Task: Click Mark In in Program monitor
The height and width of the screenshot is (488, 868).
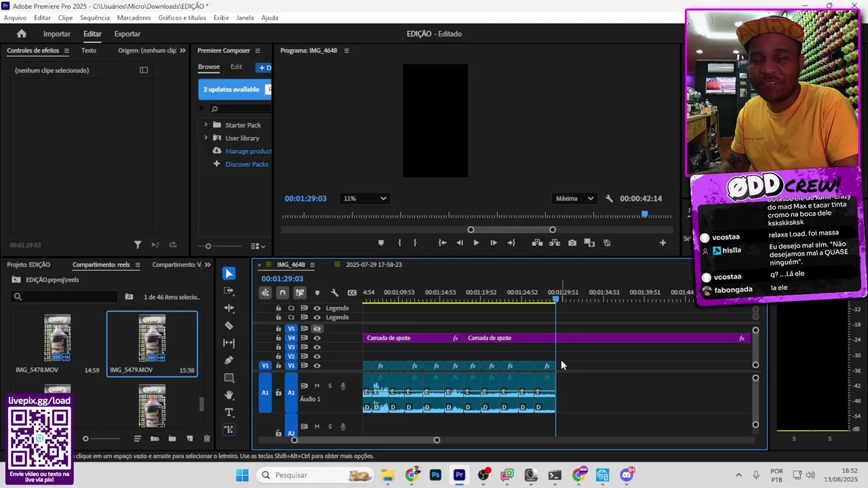Action: point(399,243)
